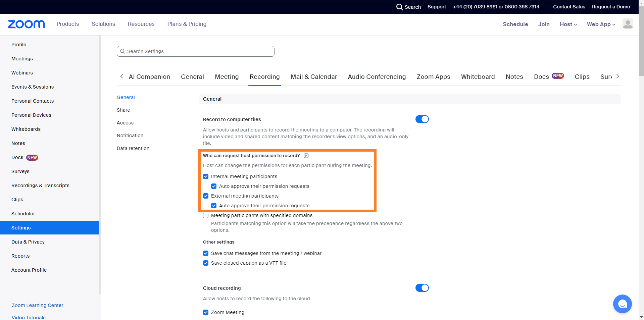Viewport: 644px width, 320px height.
Task: Uncheck auto approve under External participants
Action: (x=214, y=206)
